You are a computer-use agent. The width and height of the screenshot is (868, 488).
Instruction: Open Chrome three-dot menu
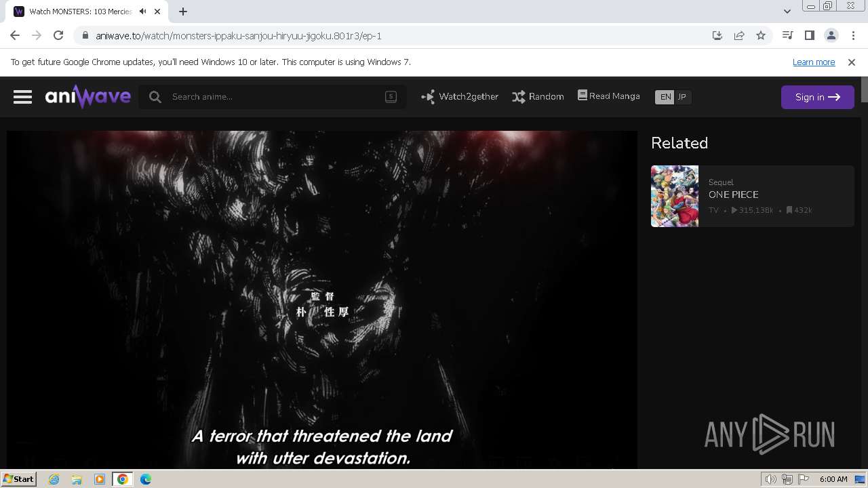[x=853, y=35]
